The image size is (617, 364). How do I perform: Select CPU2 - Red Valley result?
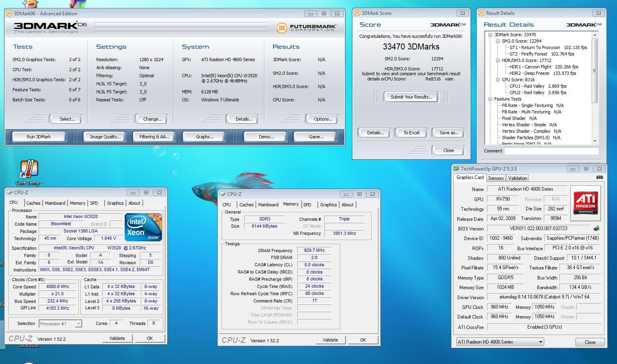(x=538, y=93)
